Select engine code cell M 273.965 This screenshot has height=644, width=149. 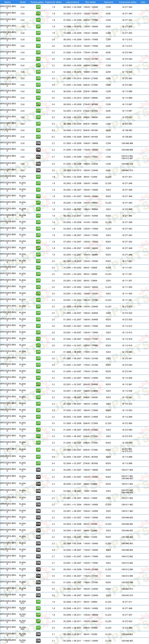coord(127,124)
